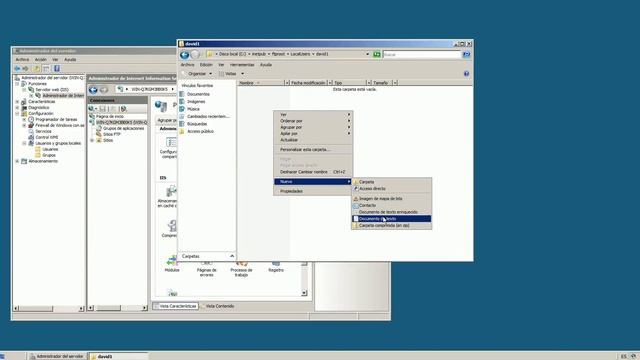
Task: Click Actualizar in context menu
Action: [x=313, y=140]
